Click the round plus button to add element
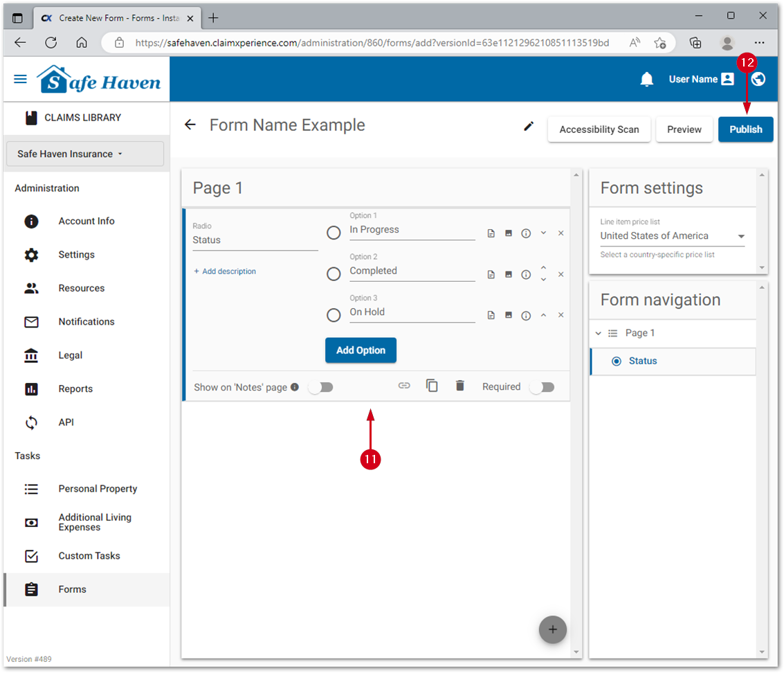 [552, 629]
